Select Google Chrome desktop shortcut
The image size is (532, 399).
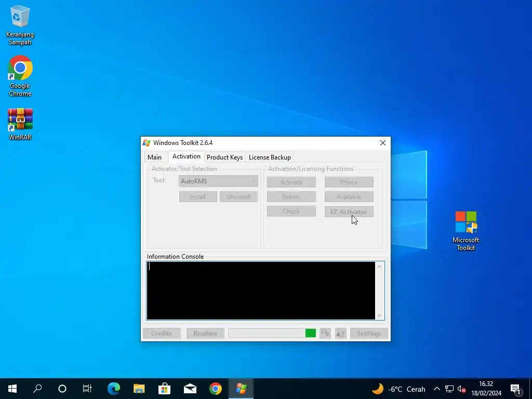point(20,76)
